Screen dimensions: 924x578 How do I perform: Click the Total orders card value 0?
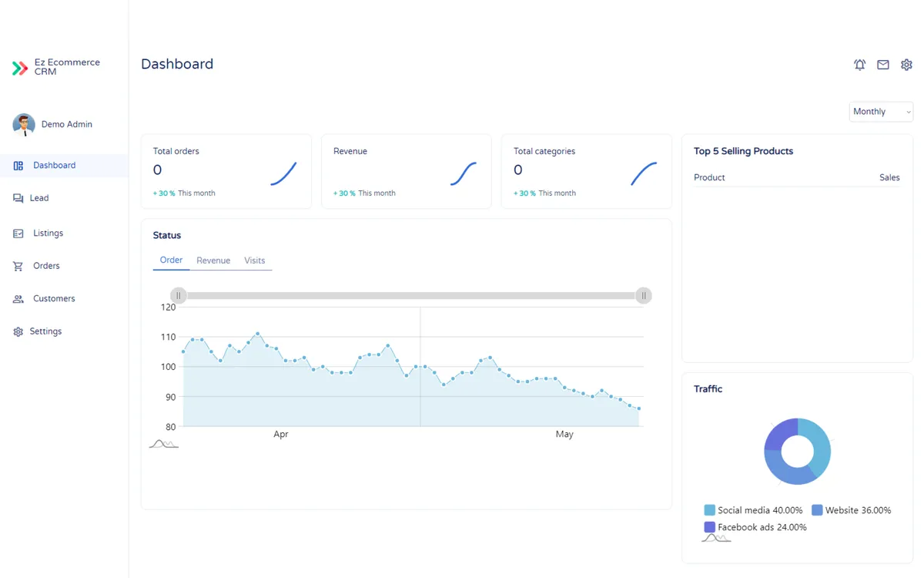[x=157, y=170]
